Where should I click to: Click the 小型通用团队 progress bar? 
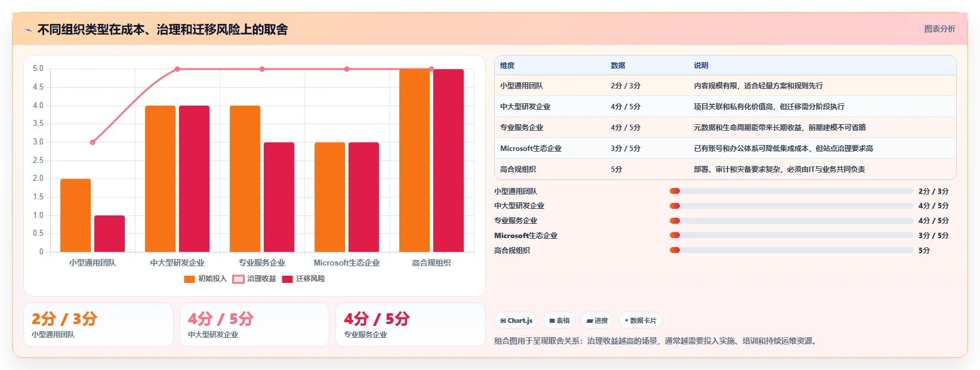[791, 191]
